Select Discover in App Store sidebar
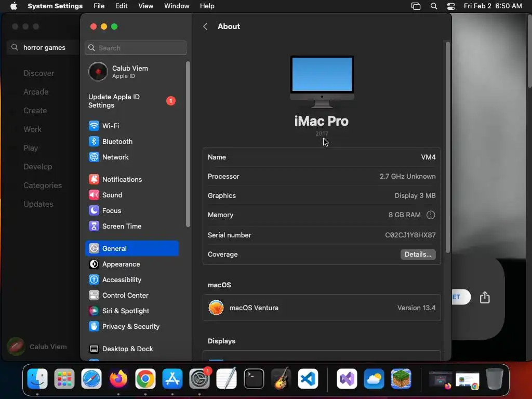This screenshot has width=532, height=399. coord(38,73)
